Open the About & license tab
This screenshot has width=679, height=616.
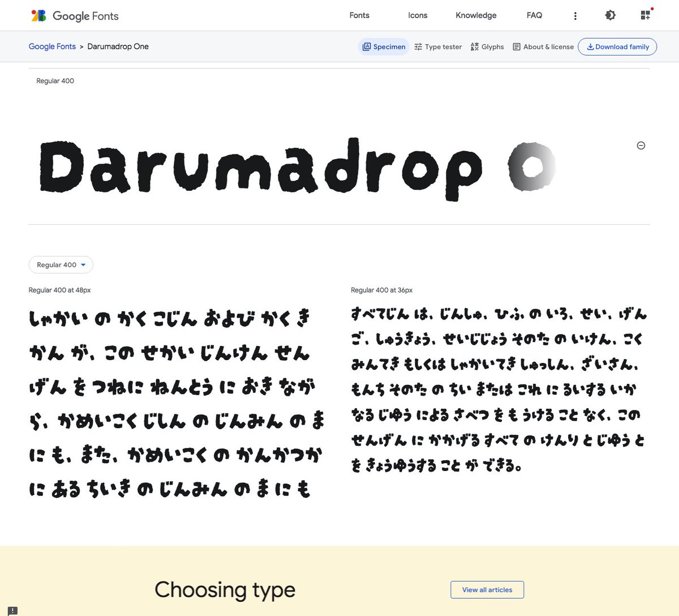pos(543,47)
